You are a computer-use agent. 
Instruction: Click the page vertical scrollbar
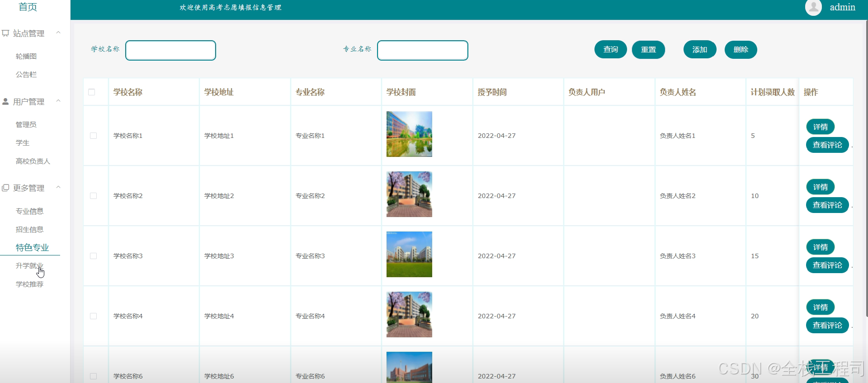866,167
